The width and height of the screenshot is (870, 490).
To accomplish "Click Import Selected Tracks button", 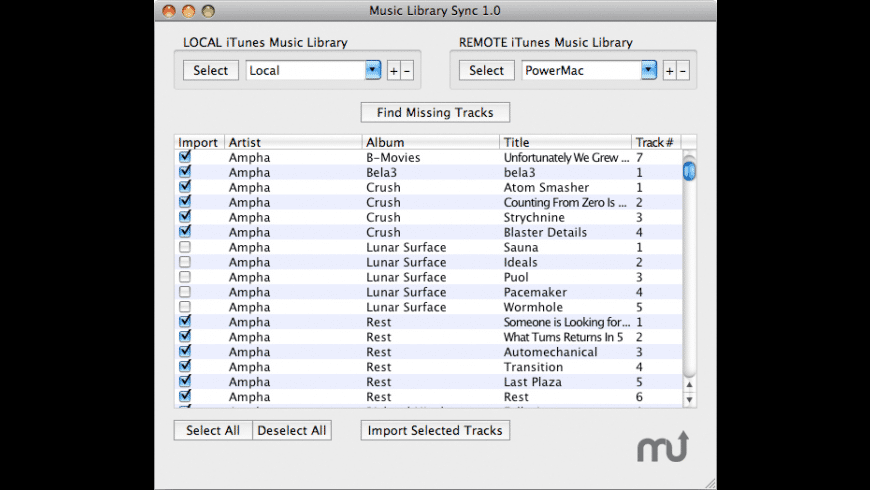I will pos(435,431).
